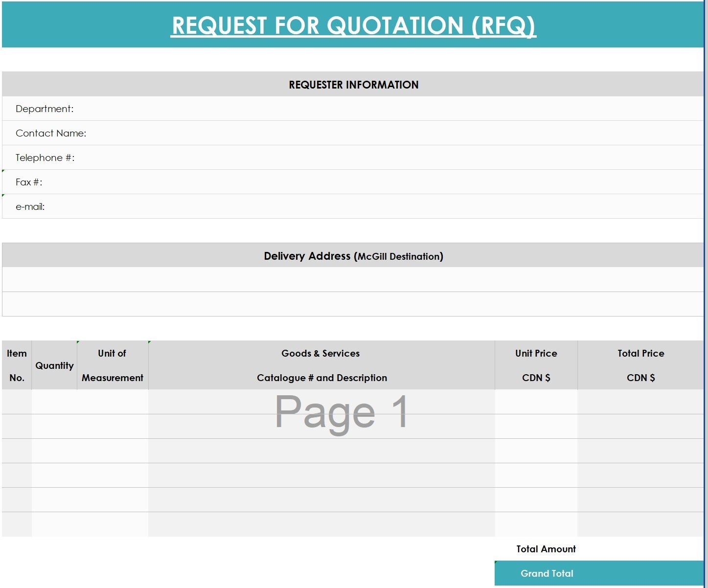708x588 pixels.
Task: Click the Telephone # field
Action: point(353,158)
